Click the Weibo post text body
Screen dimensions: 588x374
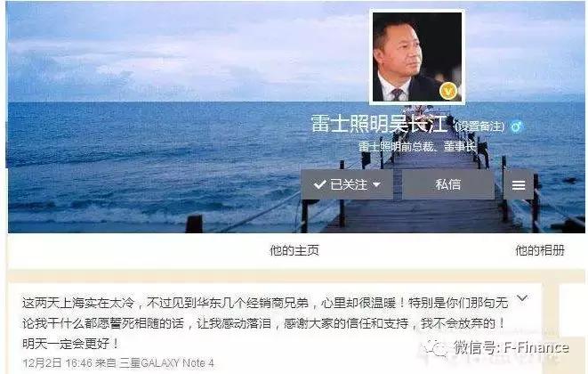point(265,323)
